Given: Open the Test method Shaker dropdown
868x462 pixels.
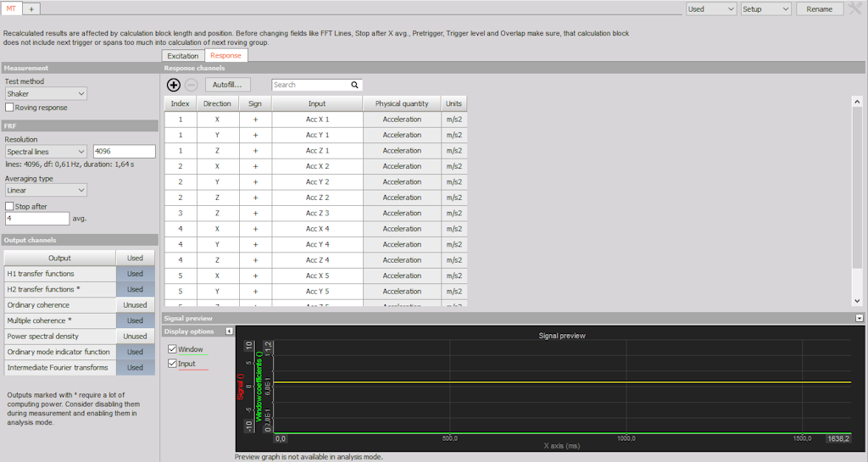Looking at the screenshot, I should (46, 93).
